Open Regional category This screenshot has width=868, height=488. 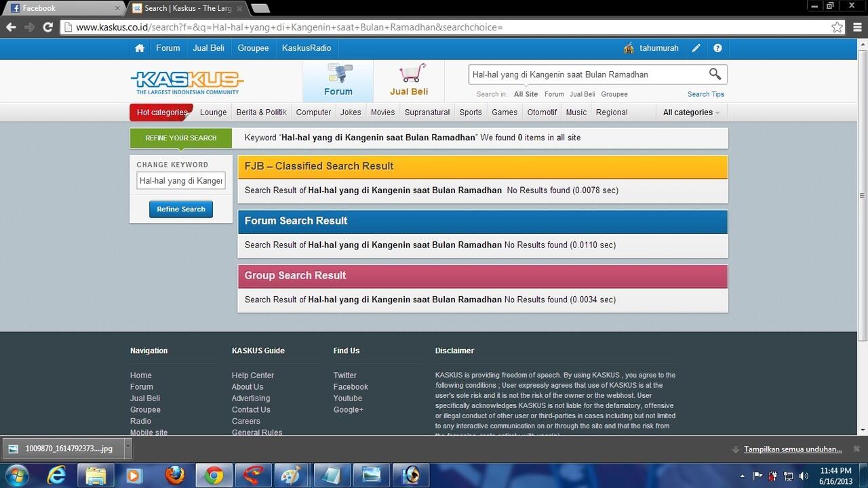[612, 113]
